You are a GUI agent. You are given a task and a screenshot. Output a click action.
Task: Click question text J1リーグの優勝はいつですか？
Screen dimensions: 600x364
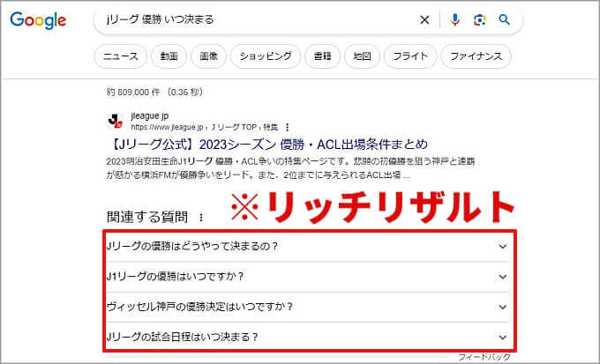coord(176,277)
